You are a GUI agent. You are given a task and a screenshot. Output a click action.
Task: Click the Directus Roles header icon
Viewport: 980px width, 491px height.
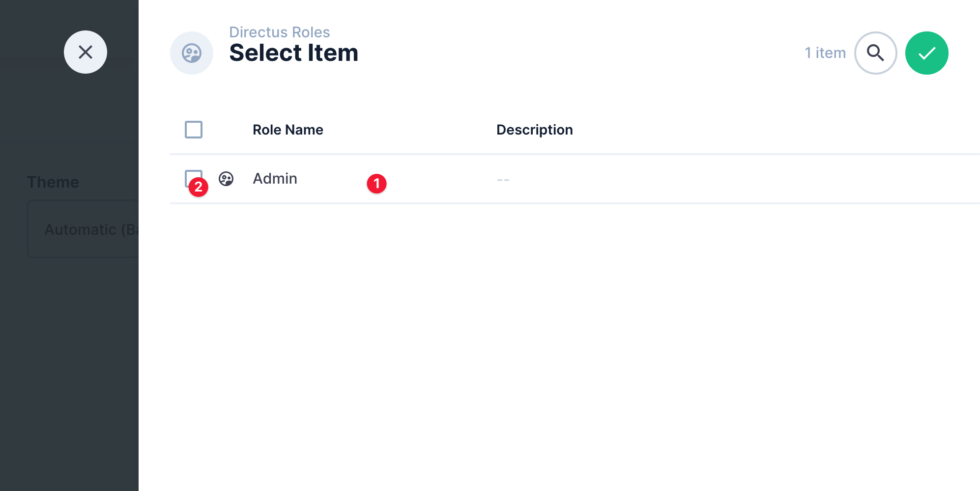(x=192, y=53)
